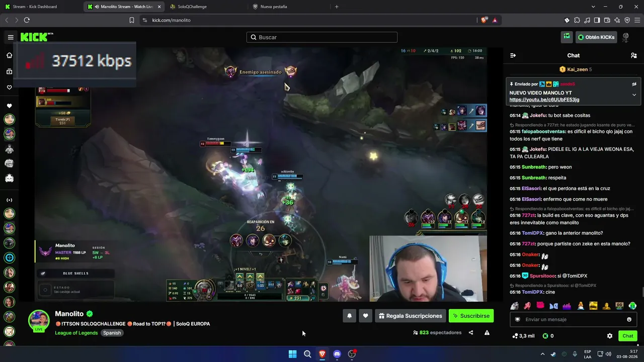644x362 pixels.
Task: Open Brave media playlist music icon
Action: pos(587,20)
